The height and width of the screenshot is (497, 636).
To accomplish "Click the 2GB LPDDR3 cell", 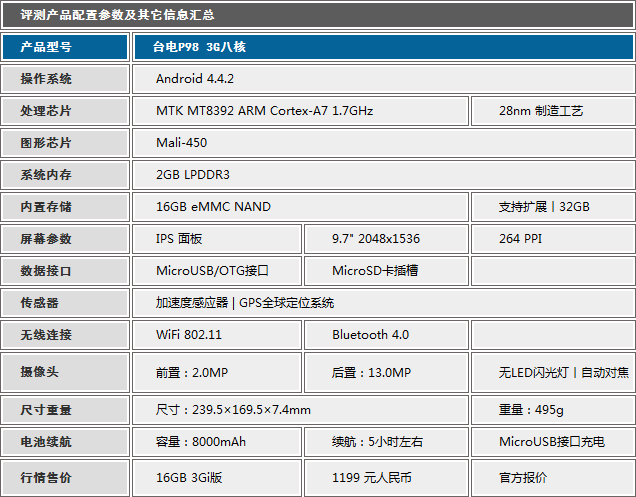I will click(383, 175).
